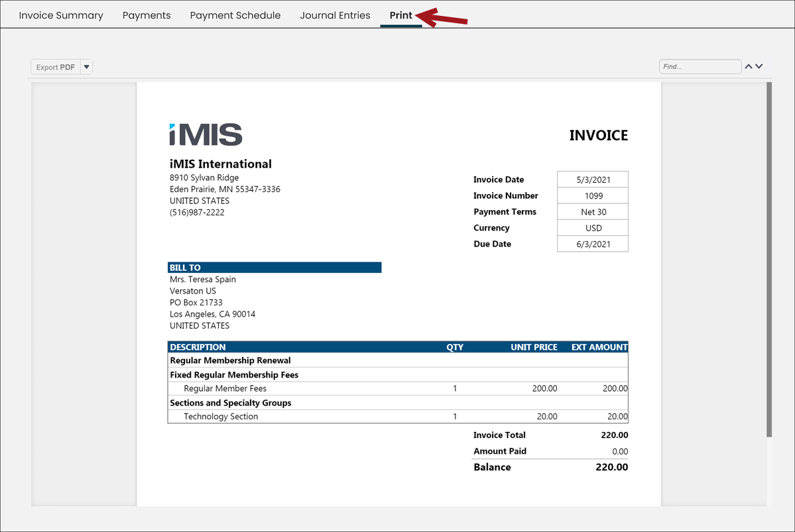
Task: Expand the export format dropdown arrow
Action: coord(87,67)
